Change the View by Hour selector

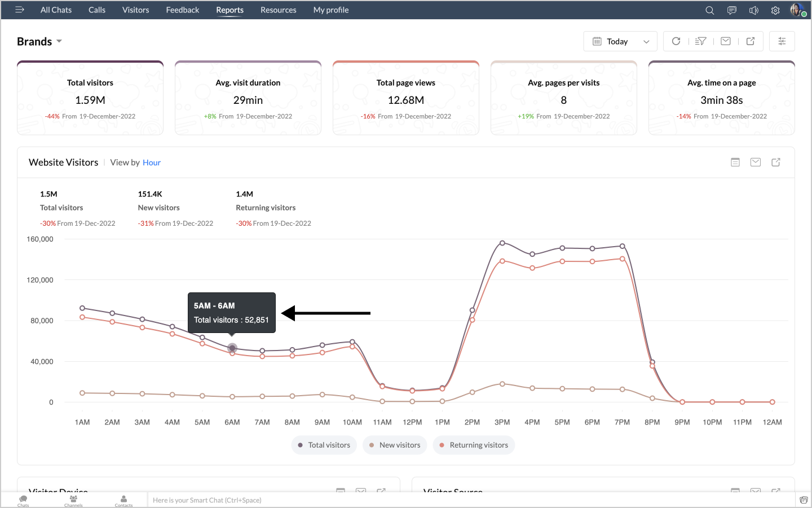pyautogui.click(x=152, y=163)
